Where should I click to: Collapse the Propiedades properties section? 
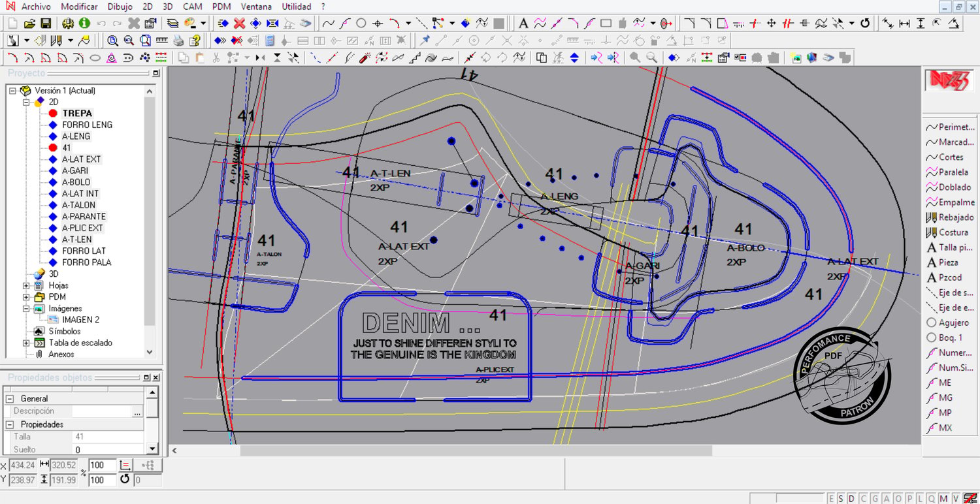click(x=10, y=424)
